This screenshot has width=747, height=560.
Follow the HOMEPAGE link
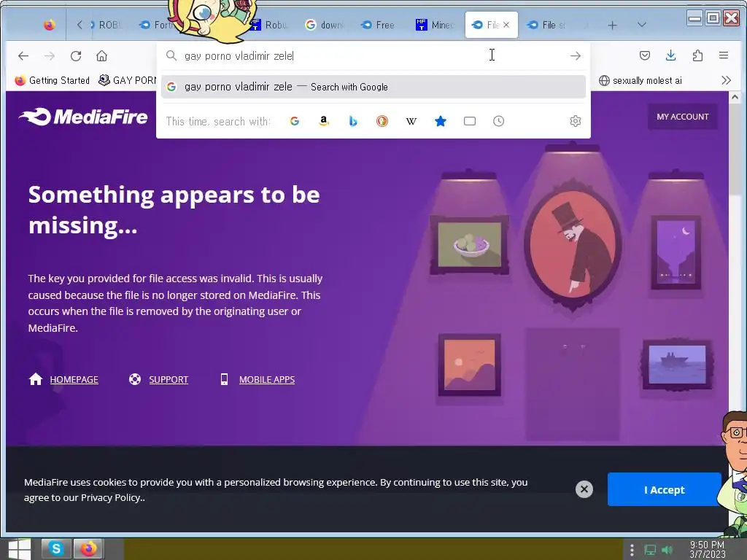[74, 379]
